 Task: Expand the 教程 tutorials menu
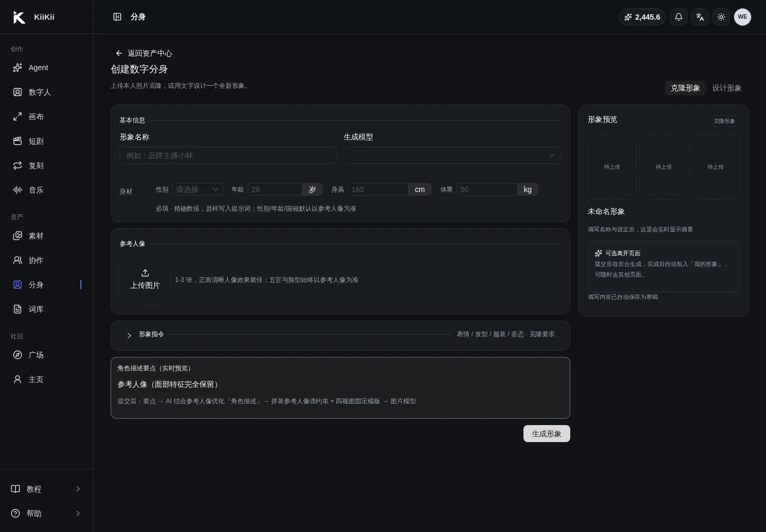(x=47, y=489)
